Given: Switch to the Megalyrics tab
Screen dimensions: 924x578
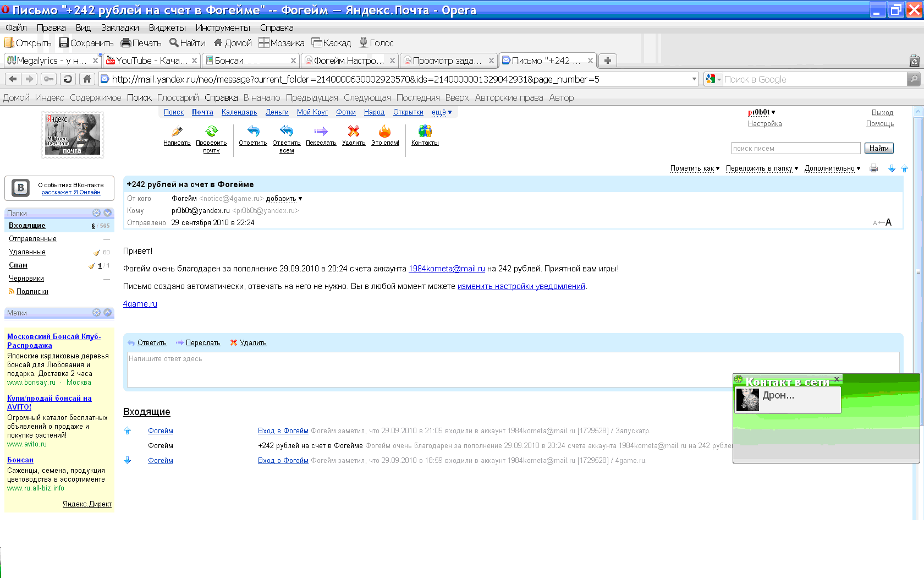Looking at the screenshot, I should pyautogui.click(x=52, y=61).
